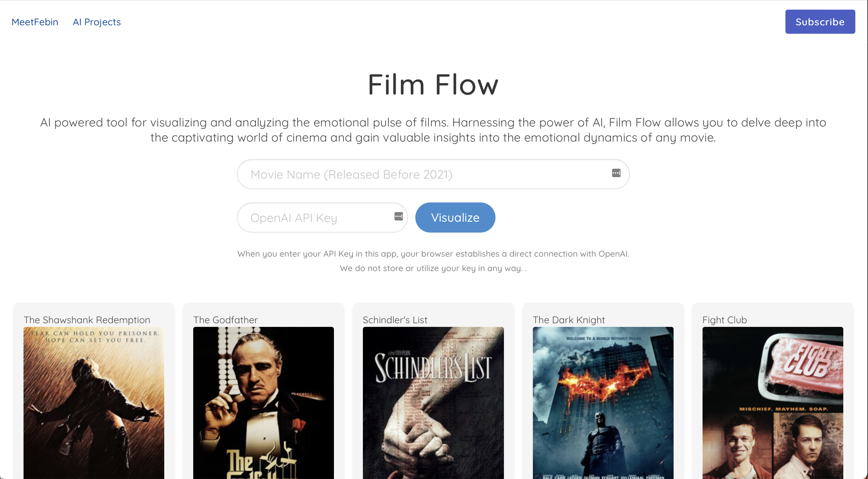Image resolution: width=868 pixels, height=479 pixels.
Task: Select The Shawshank Redemption poster
Action: pos(94,403)
